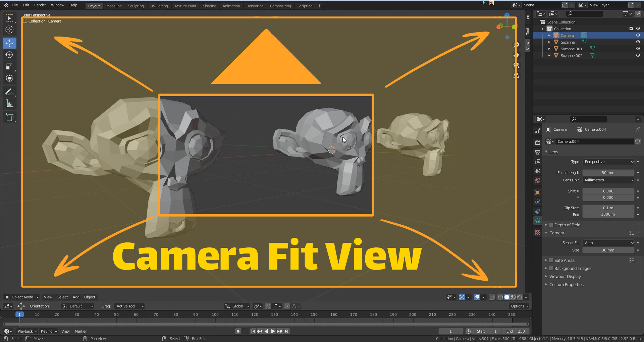Activate the Annotate tool
The image size is (644, 342).
9,92
